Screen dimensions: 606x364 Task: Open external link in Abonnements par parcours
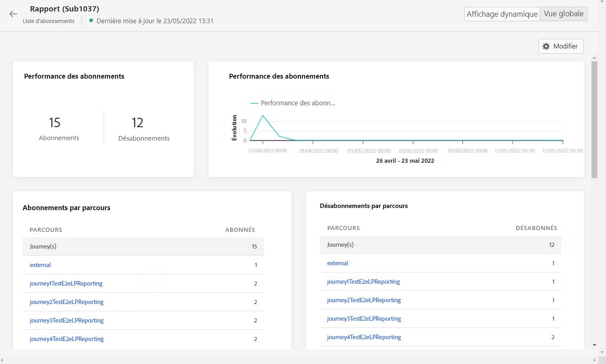pos(40,265)
